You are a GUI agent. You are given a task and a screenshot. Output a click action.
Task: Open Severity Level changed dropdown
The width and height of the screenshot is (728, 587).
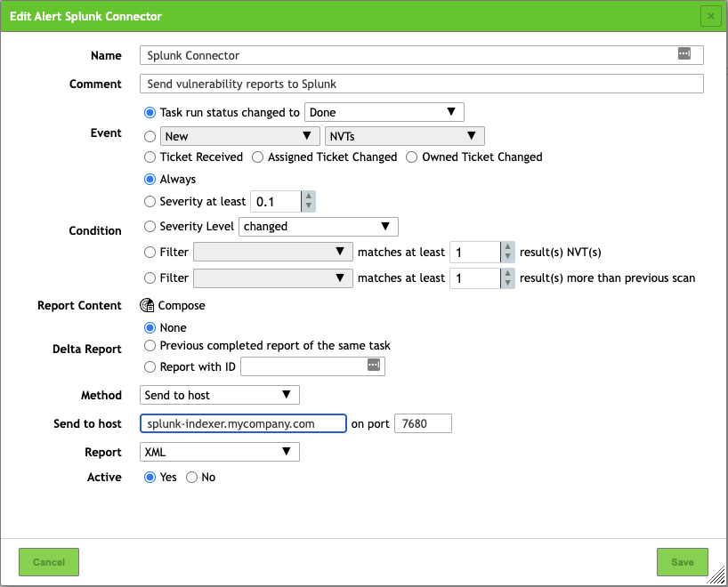click(319, 227)
